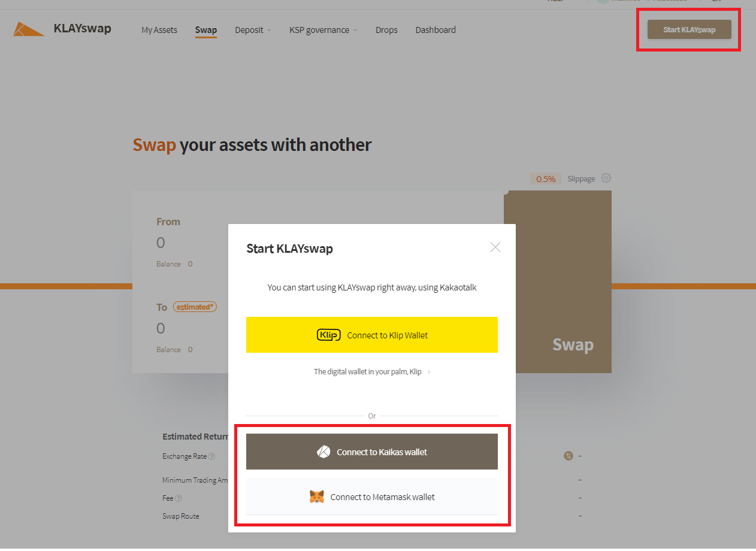Click the estimated* badge
Viewport: 756px width, 551px height.
click(195, 307)
